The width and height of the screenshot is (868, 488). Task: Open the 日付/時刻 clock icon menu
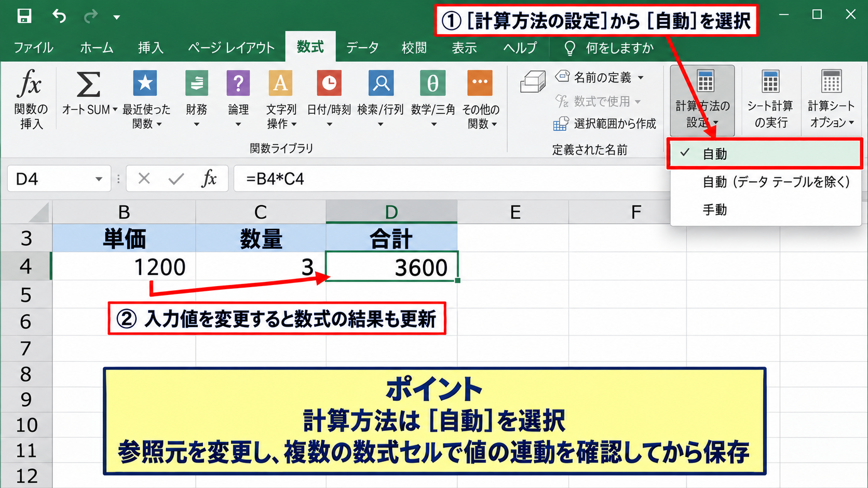coord(329,83)
